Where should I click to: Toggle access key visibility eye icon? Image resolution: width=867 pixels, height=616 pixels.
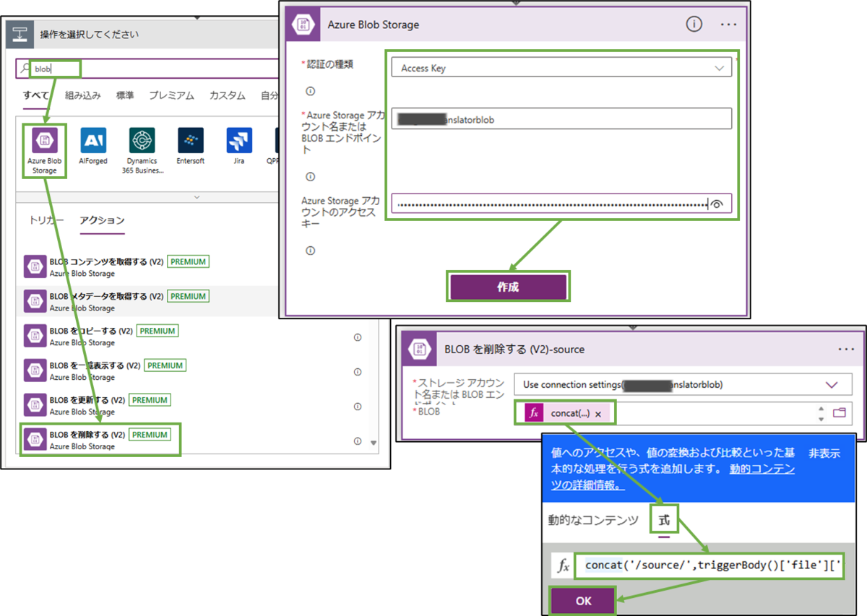(x=717, y=204)
